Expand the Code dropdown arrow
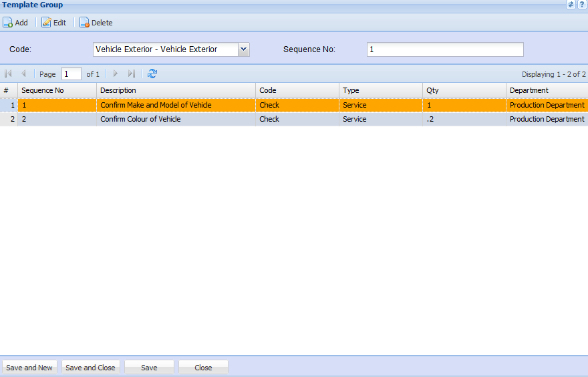Screen dimensions: 588x377 (243, 49)
